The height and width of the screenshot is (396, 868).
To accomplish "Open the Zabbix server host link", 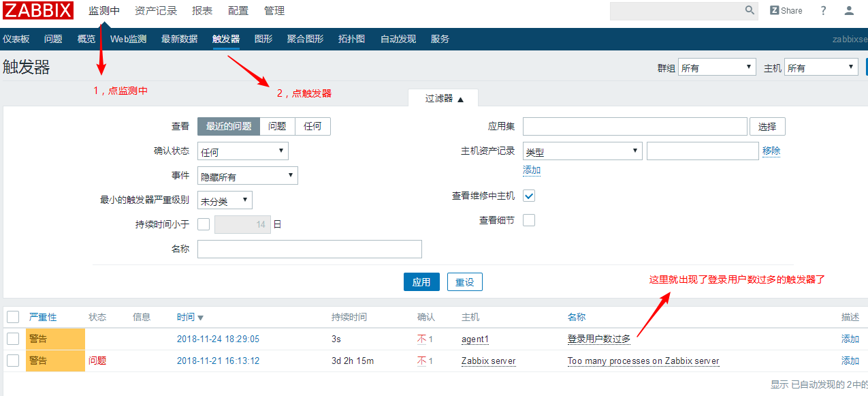I will (489, 361).
